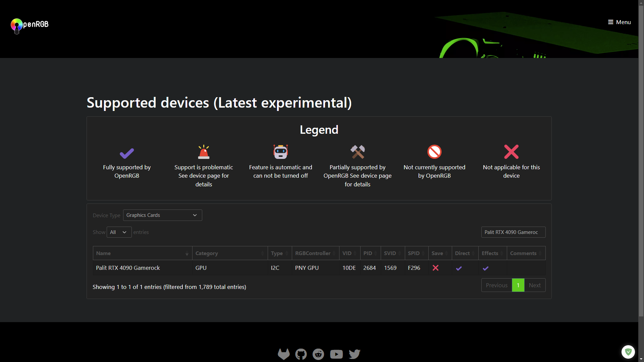Screen dimensions: 644x362
Task: Open the GitHub footer icon
Action: [x=301, y=354]
